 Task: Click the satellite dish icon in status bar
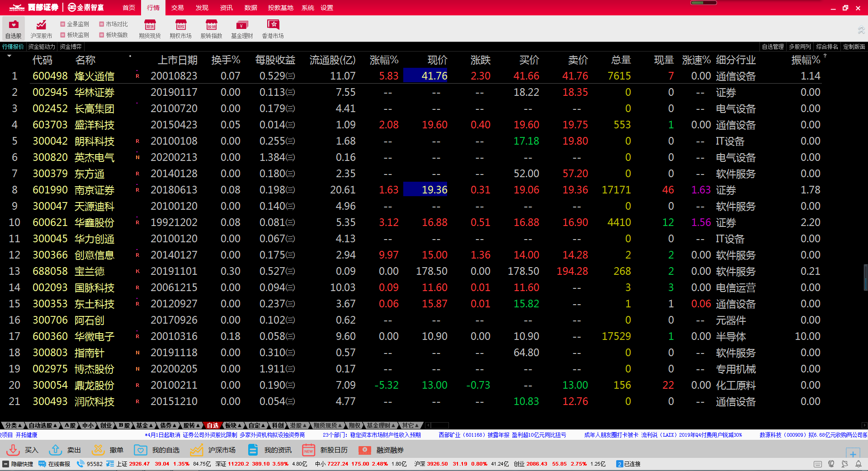[844, 464]
